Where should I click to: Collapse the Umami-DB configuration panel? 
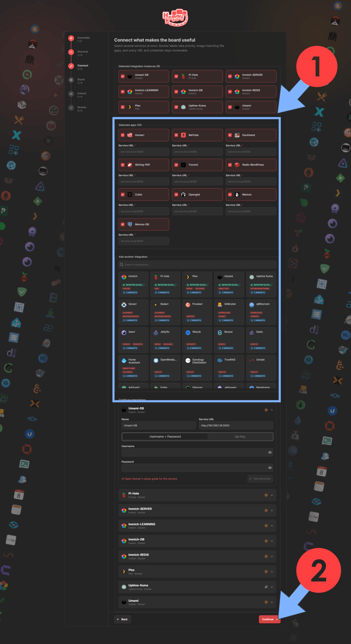pyautogui.click(x=272, y=410)
